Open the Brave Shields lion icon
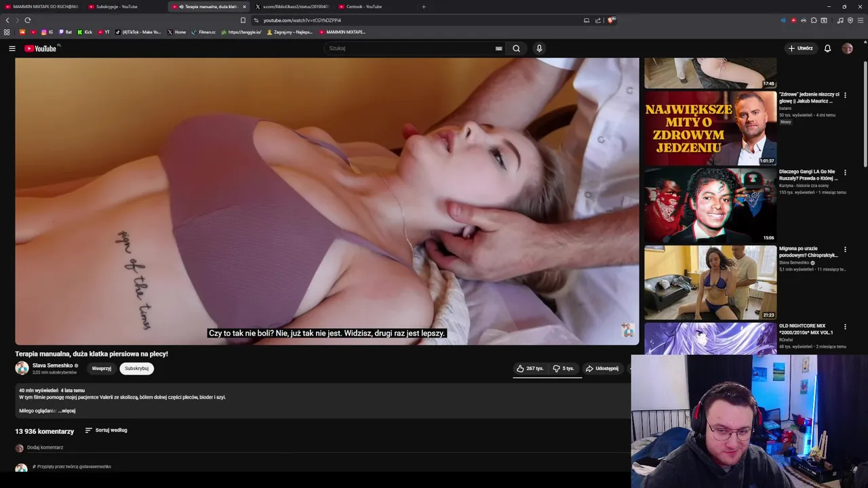 pos(611,20)
